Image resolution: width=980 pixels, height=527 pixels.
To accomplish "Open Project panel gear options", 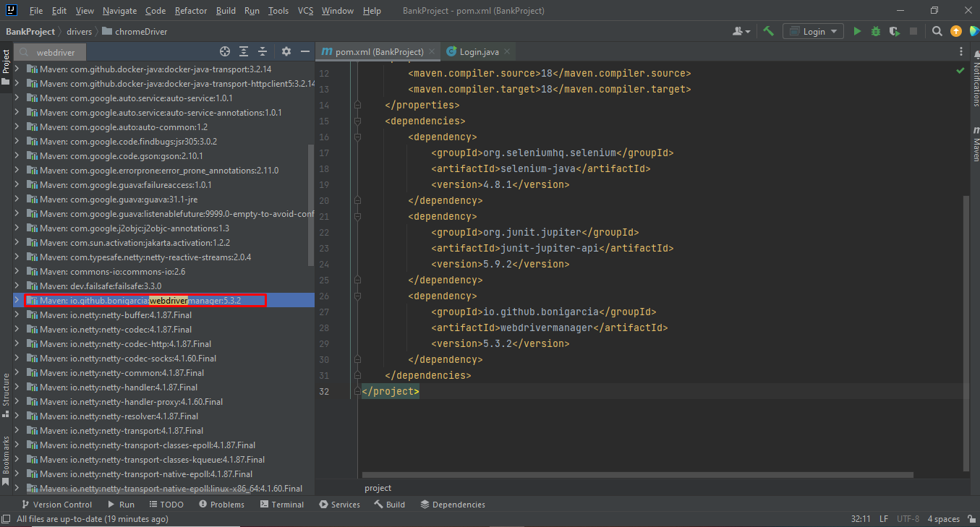I will [286, 51].
